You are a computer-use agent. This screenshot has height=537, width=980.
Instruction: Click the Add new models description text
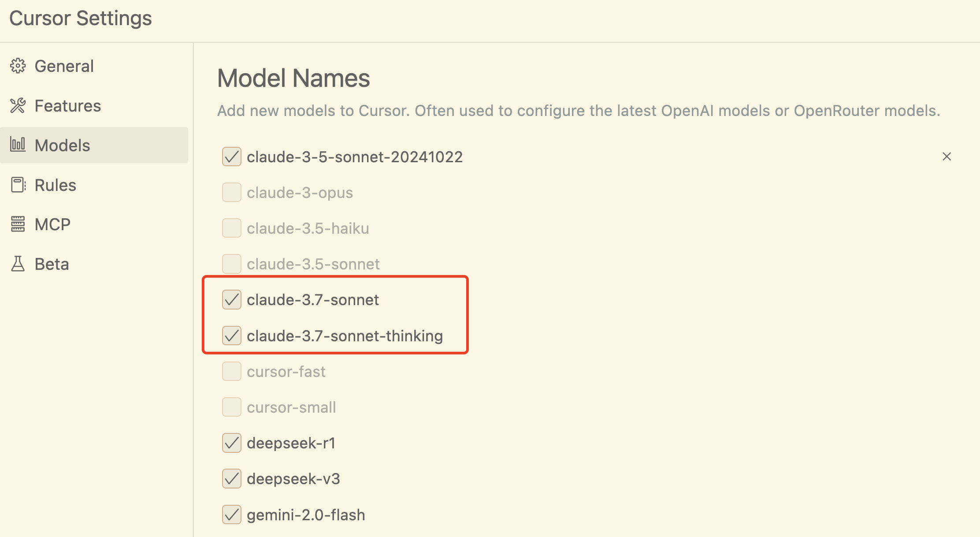pyautogui.click(x=579, y=111)
